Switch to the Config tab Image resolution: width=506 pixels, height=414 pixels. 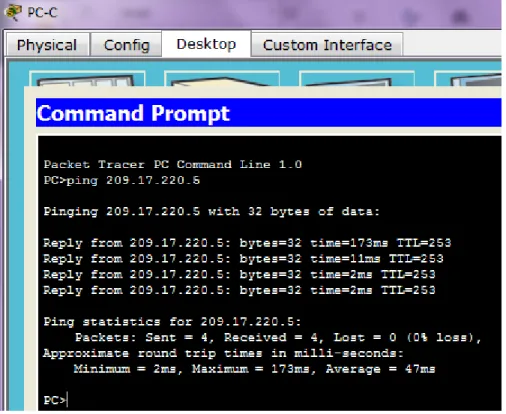(126, 45)
